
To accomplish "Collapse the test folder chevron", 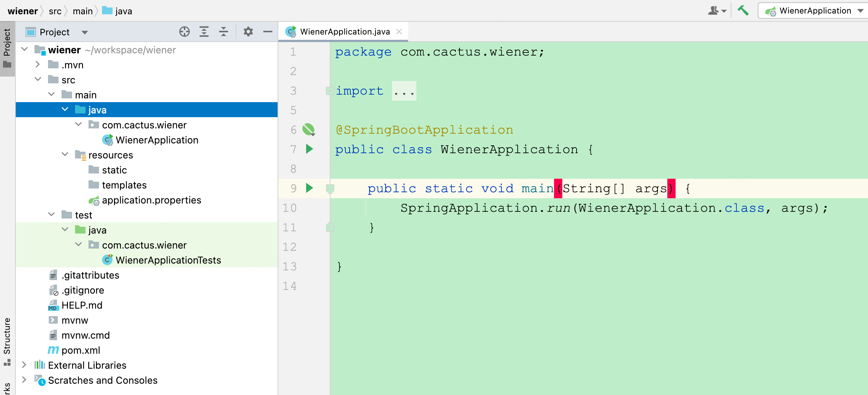I will (51, 214).
